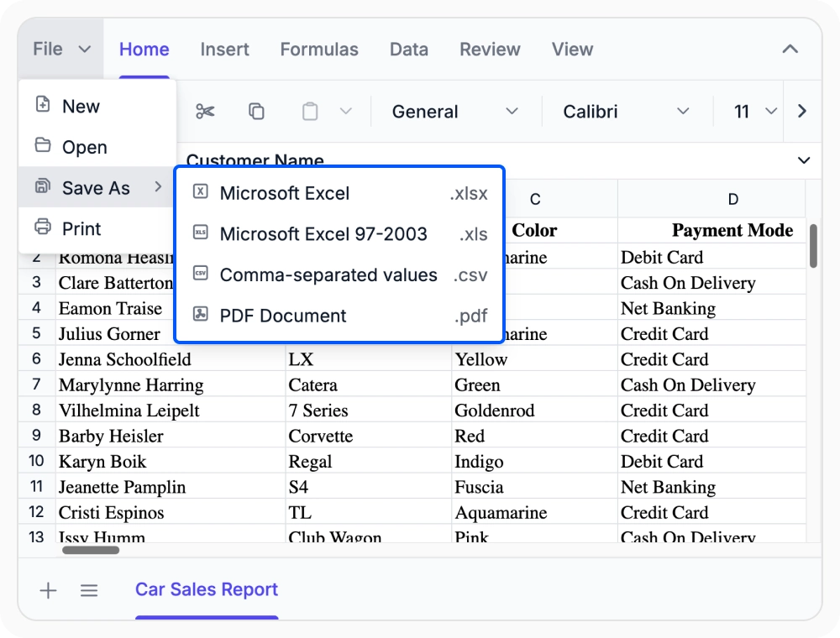Click the cell containing Catera
This screenshot has width=840, height=638.
pyautogui.click(x=369, y=384)
